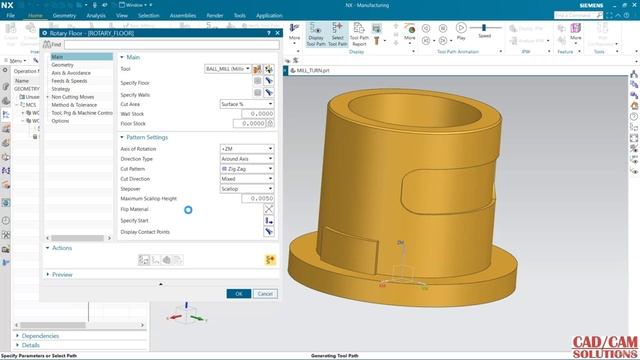The width and height of the screenshot is (640, 360).
Task: Click Flip Material icon
Action: 269,209
